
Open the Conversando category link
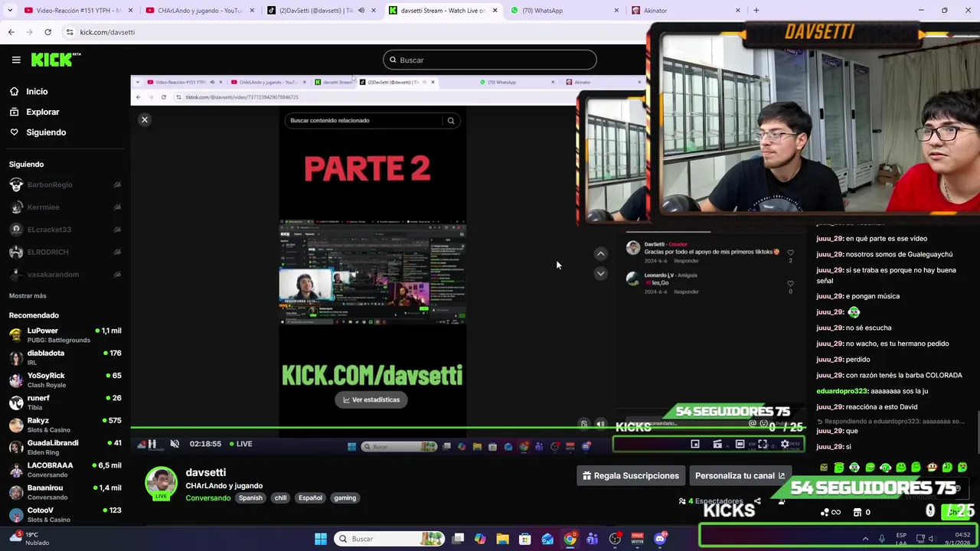coord(207,498)
